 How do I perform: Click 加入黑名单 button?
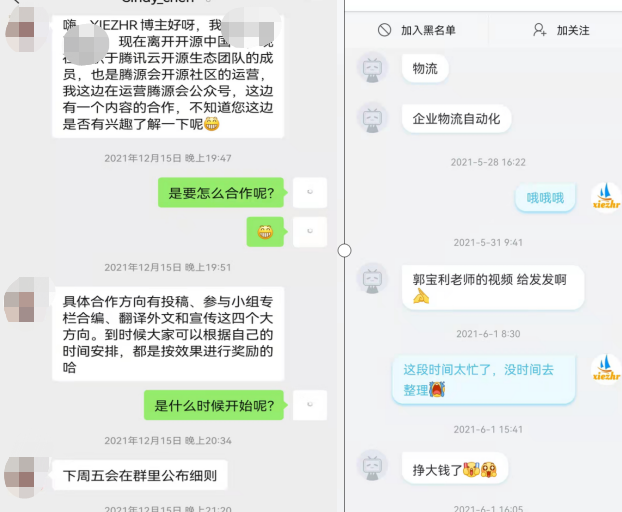click(x=416, y=30)
